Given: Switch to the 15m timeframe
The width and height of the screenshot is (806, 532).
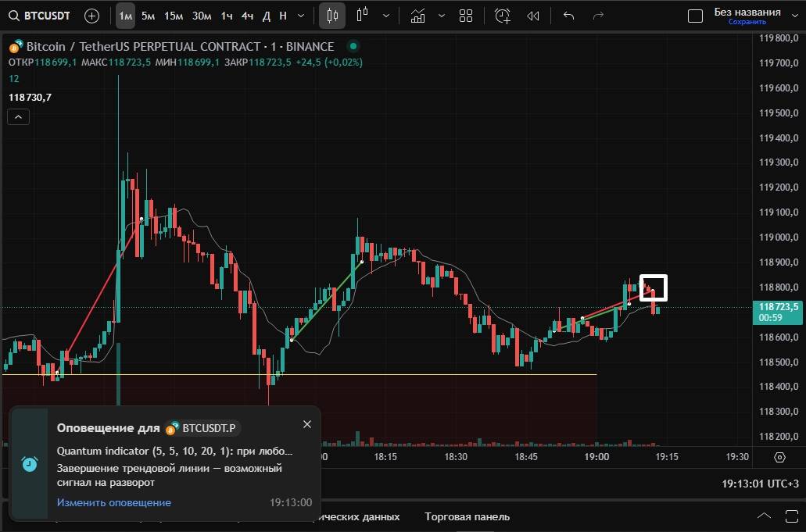Looking at the screenshot, I should (174, 16).
